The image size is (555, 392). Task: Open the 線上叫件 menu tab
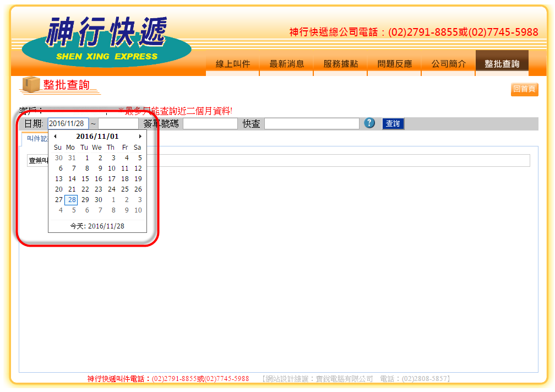[x=232, y=64]
